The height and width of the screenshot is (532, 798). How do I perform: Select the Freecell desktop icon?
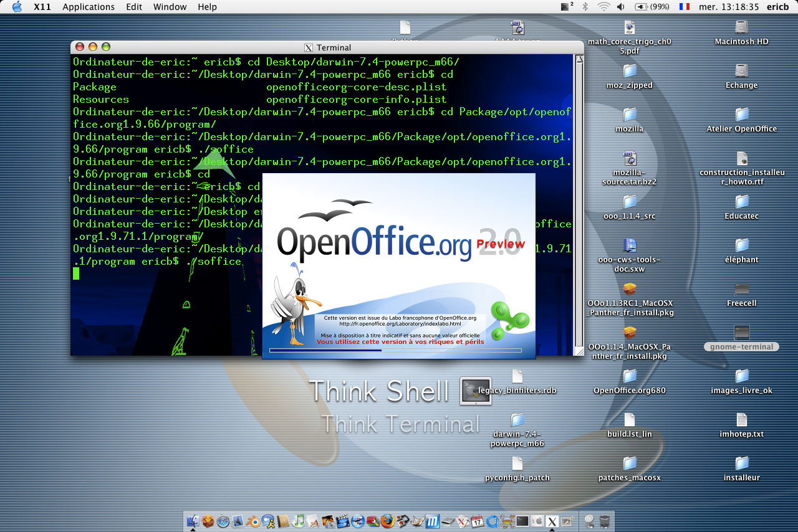click(741, 289)
